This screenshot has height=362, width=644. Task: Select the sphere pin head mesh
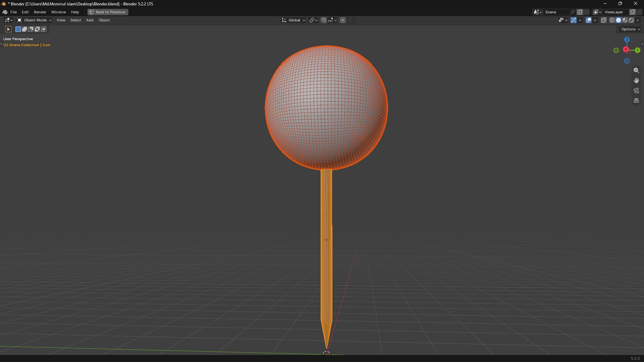tap(326, 107)
